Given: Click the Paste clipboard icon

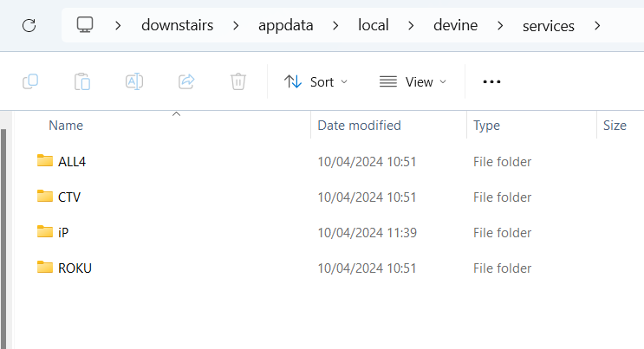Looking at the screenshot, I should click(82, 81).
